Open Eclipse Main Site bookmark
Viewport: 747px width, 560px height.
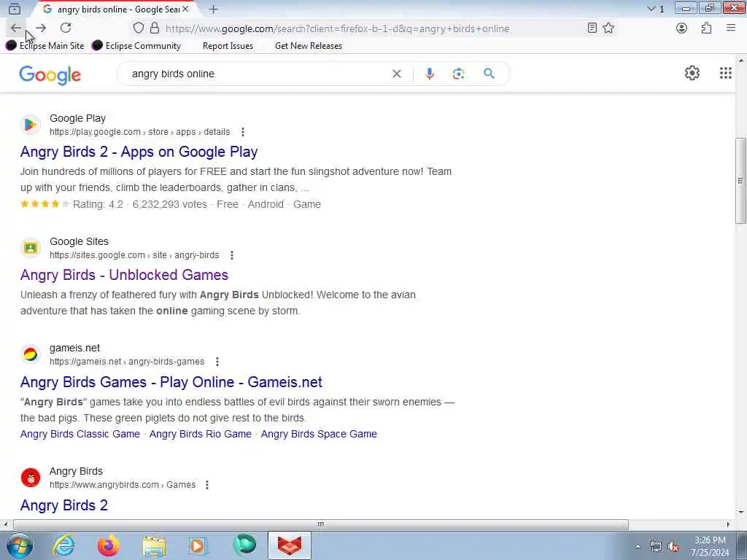coord(44,46)
